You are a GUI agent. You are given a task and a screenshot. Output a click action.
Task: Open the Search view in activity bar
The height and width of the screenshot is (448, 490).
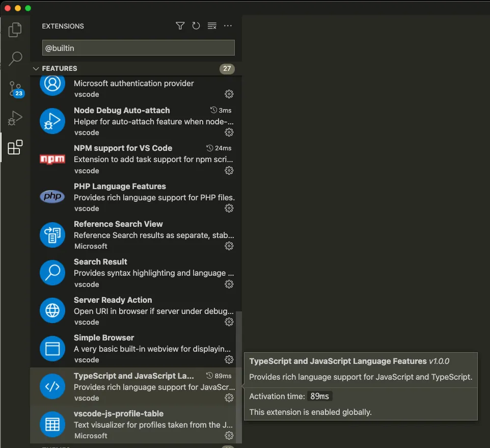tap(15, 59)
